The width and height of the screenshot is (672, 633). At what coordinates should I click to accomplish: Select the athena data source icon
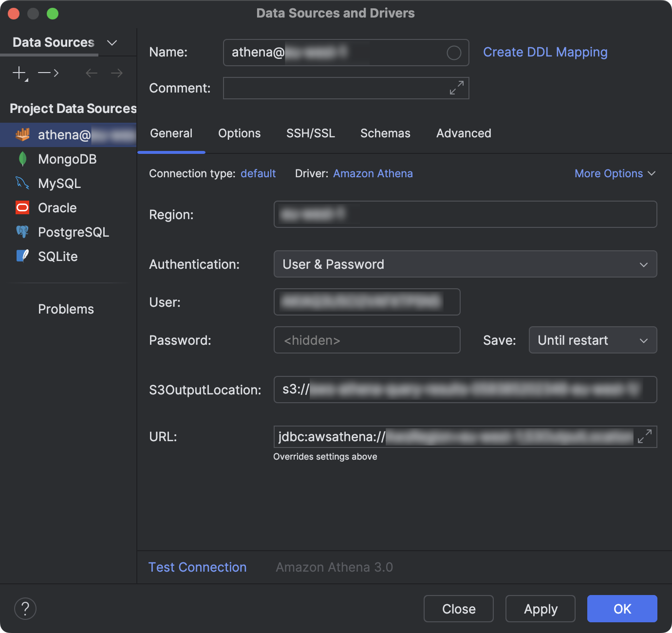tap(23, 135)
